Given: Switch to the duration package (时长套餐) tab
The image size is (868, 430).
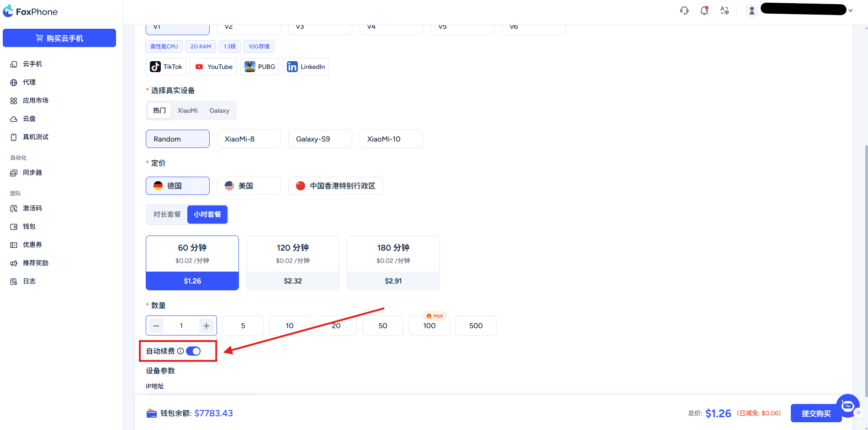Looking at the screenshot, I should 167,214.
